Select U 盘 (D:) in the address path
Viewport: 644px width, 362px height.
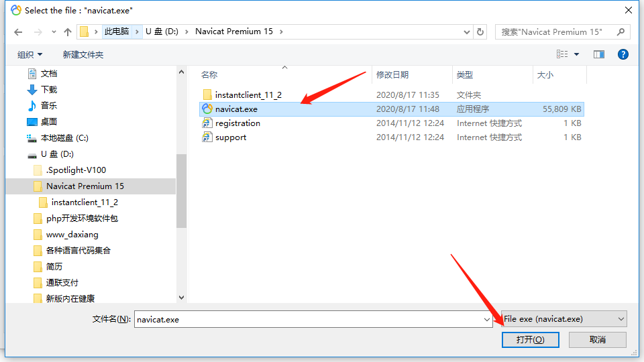pos(162,32)
